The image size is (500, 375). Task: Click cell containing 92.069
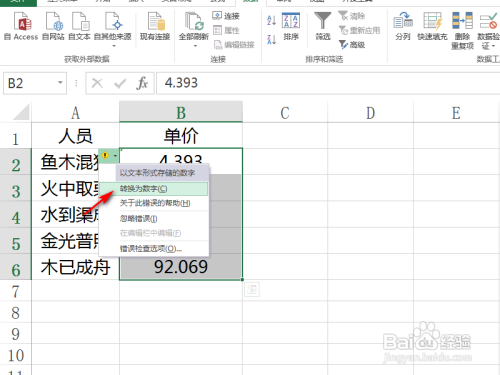[181, 267]
